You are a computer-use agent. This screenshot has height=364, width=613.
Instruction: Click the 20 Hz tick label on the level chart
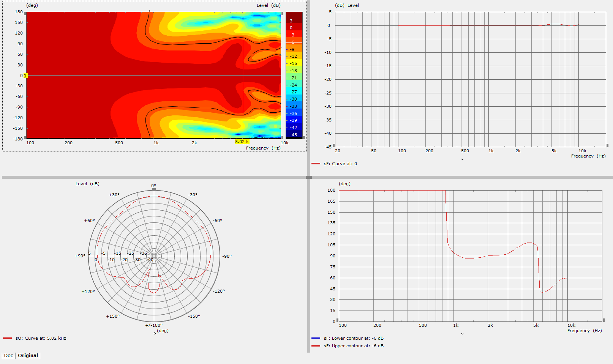point(338,151)
